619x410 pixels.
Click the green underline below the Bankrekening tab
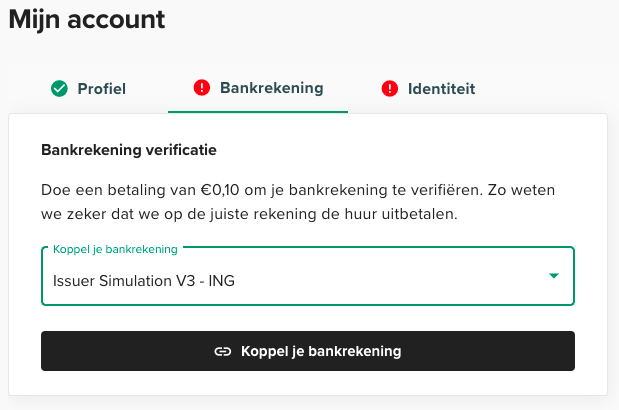[x=258, y=111]
